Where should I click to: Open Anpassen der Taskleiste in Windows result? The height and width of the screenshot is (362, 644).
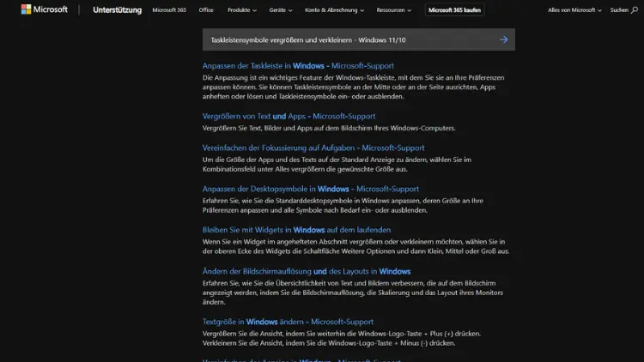pos(298,66)
